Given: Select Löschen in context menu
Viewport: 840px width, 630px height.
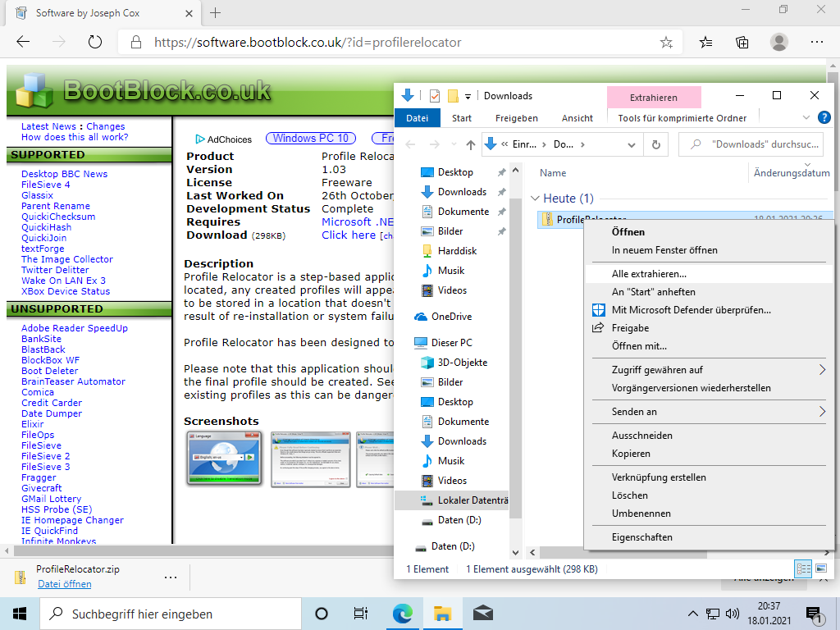Looking at the screenshot, I should click(709, 495).
